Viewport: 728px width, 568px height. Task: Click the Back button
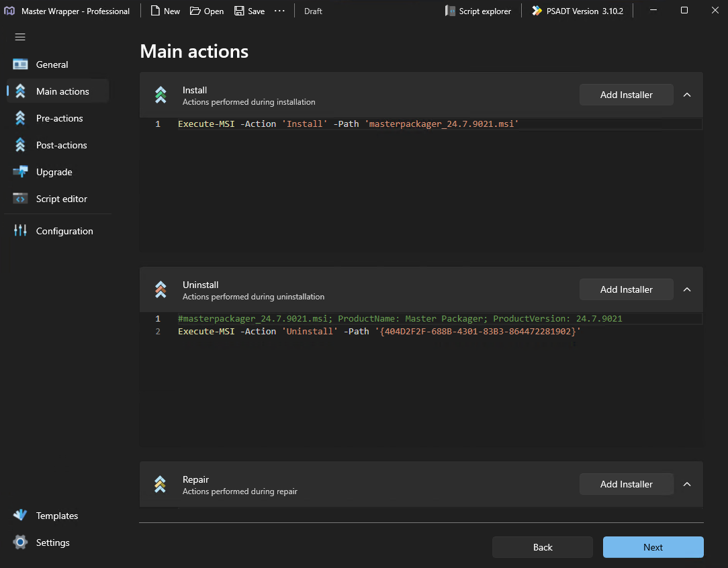tap(542, 547)
